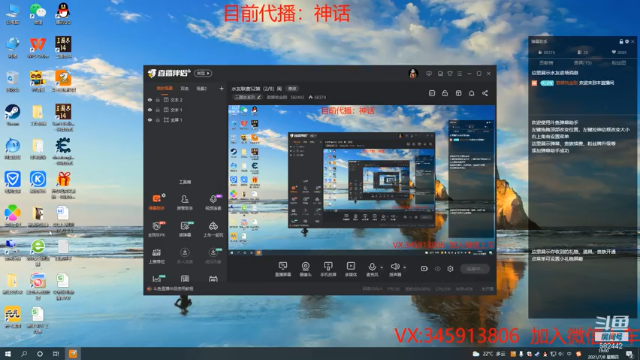Click the orange Douyu app on taskbar
This screenshot has height=360, width=640.
click(73, 353)
